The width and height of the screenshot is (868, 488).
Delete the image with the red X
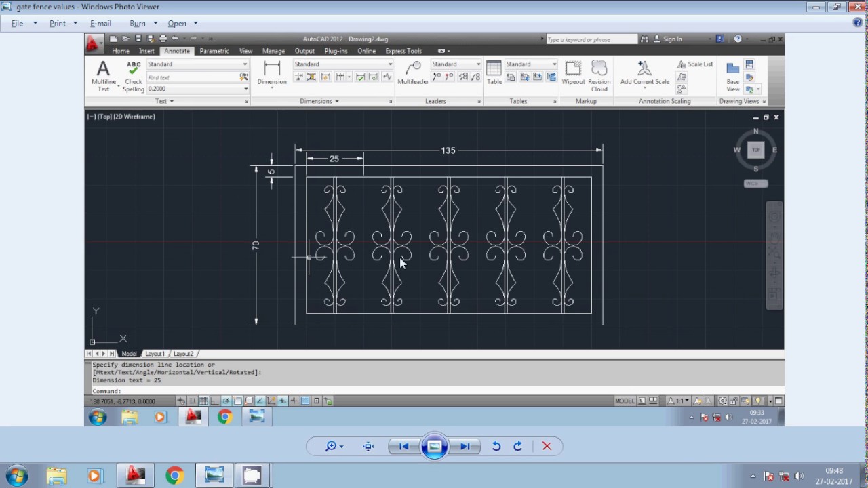click(x=547, y=446)
